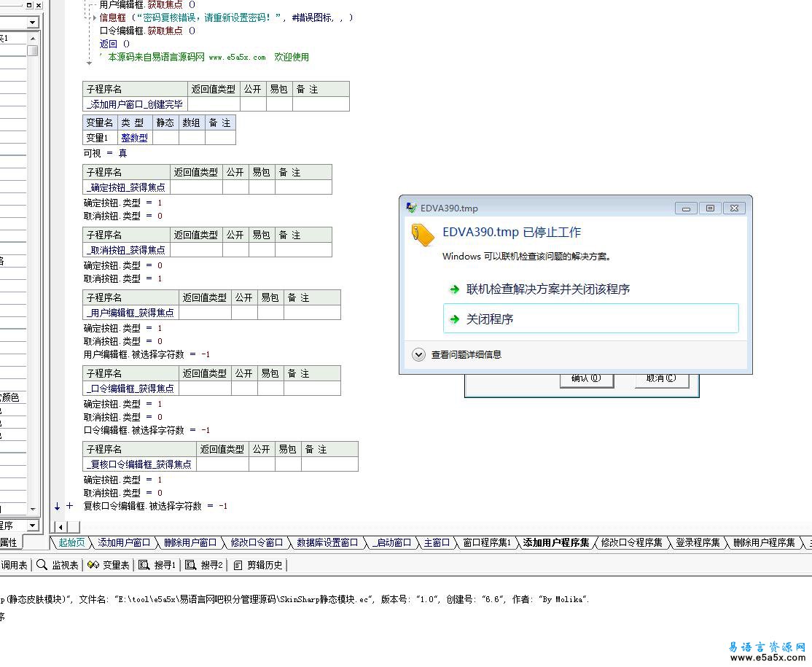Switch to the 窗口程序集1 tab
Screen dimensions: 812x667
coord(487,542)
